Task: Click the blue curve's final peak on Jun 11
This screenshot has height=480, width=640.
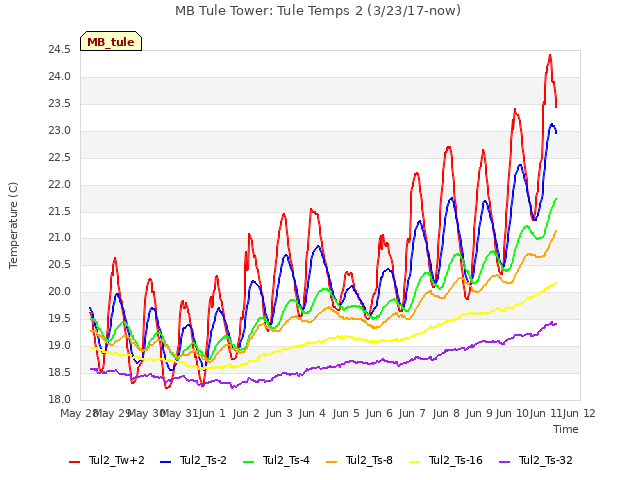Action: 552,124
